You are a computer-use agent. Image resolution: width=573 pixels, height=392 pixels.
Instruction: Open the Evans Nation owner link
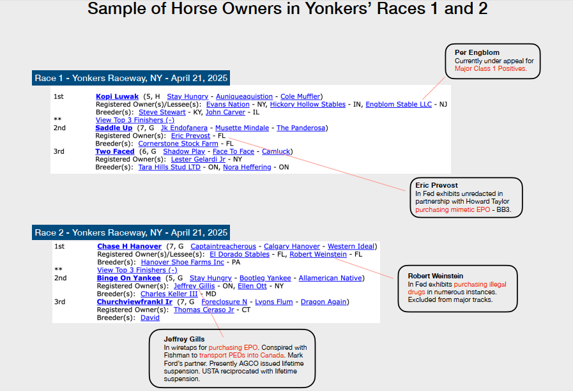pyautogui.click(x=227, y=105)
